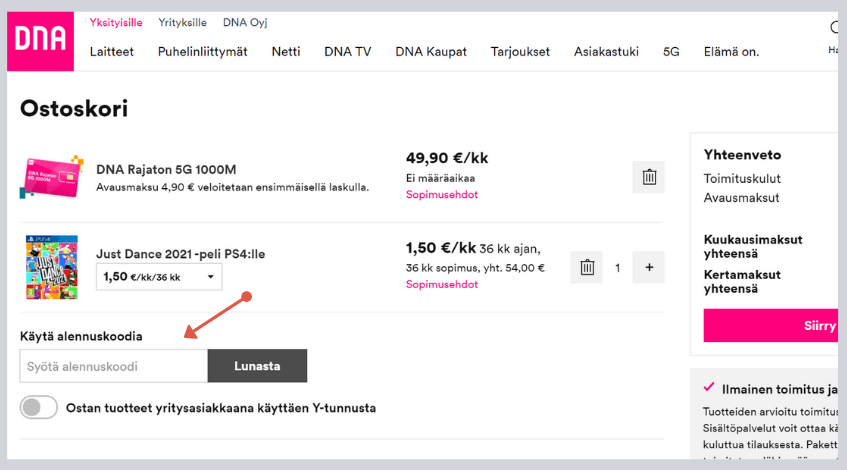This screenshot has width=847, height=470.
Task: Increase Just Dance 2021 quantity with plus
Action: click(x=649, y=267)
